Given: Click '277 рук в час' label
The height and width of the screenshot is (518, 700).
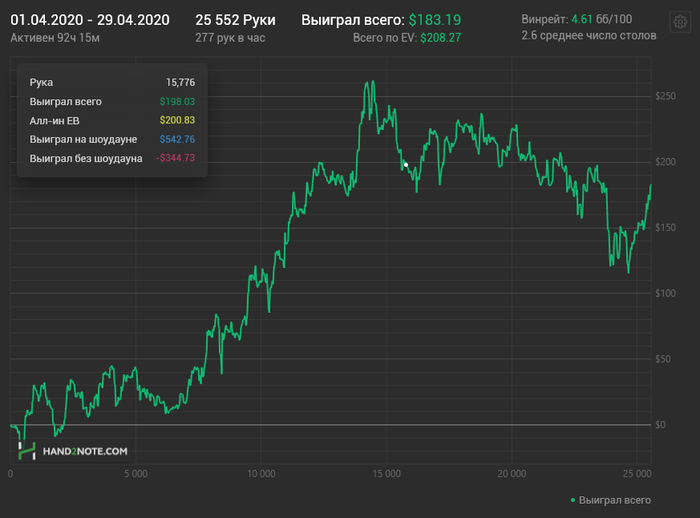Looking at the screenshot, I should pos(230,37).
